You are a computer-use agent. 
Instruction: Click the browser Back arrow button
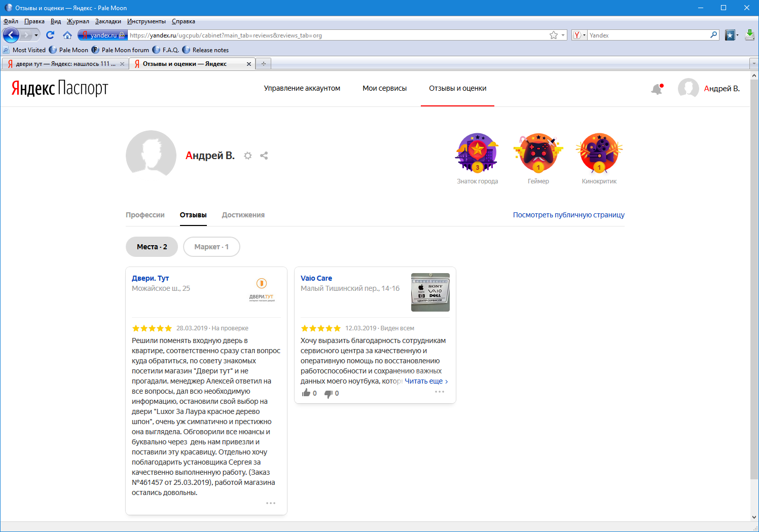click(x=11, y=35)
